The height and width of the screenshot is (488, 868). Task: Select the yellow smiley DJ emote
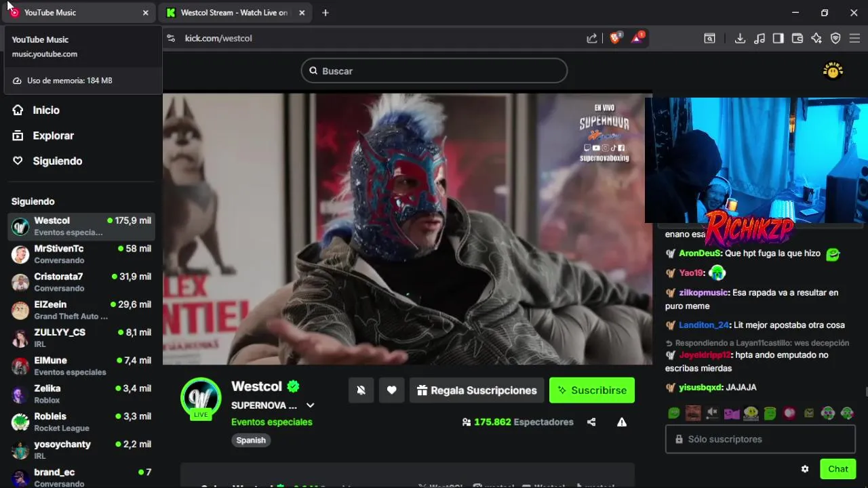click(x=751, y=413)
